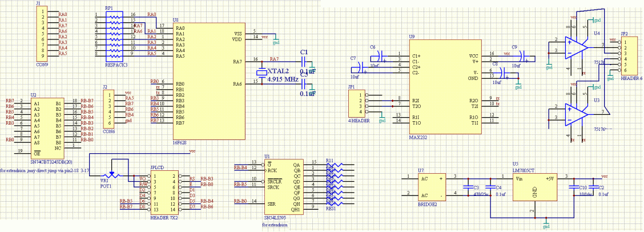The height and width of the screenshot is (232, 644).
Task: Select the SN74CBT3245DB chip U2 body
Action: tap(47, 126)
